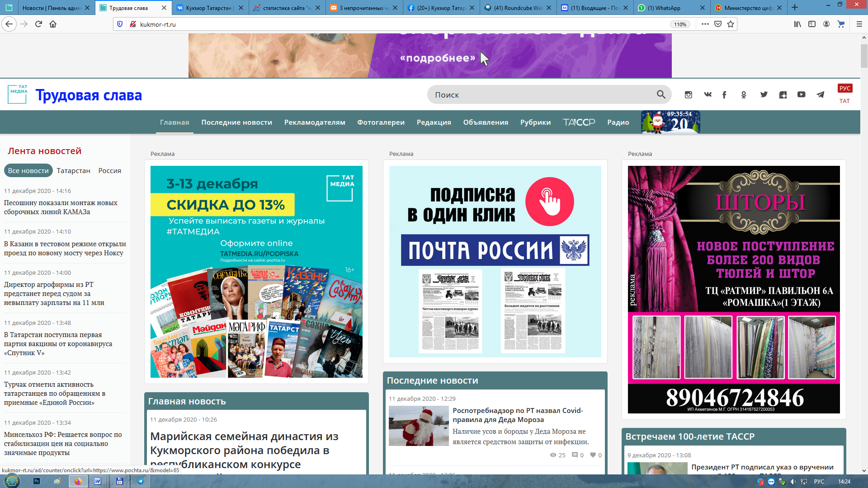Open the Telegram social link icon
This screenshot has height=488, width=868.
pos(820,95)
